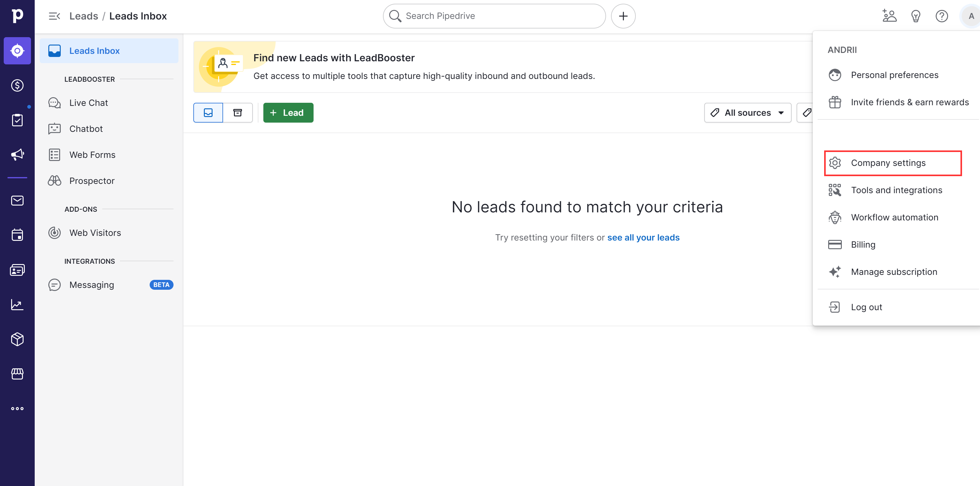Open Tools and integrations

896,190
